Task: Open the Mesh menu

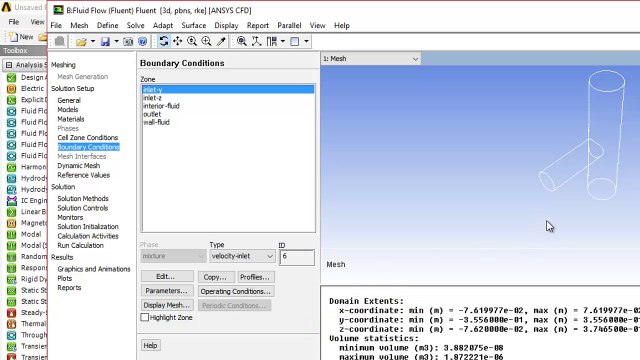Action: tap(79, 25)
